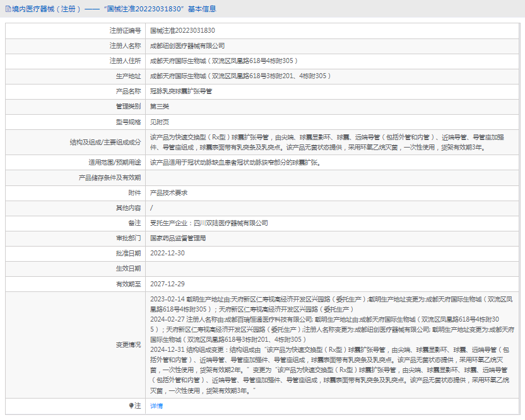Click the 其他内容 label

(128, 208)
